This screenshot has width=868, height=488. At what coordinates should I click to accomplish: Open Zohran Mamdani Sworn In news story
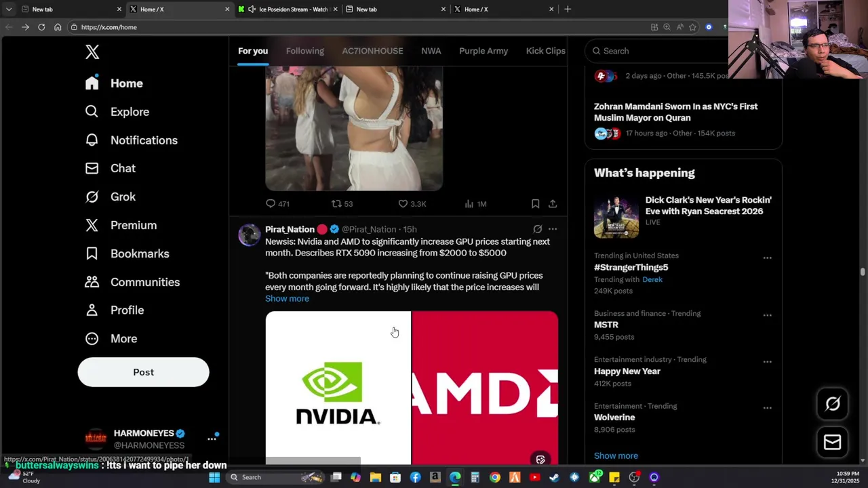click(675, 112)
